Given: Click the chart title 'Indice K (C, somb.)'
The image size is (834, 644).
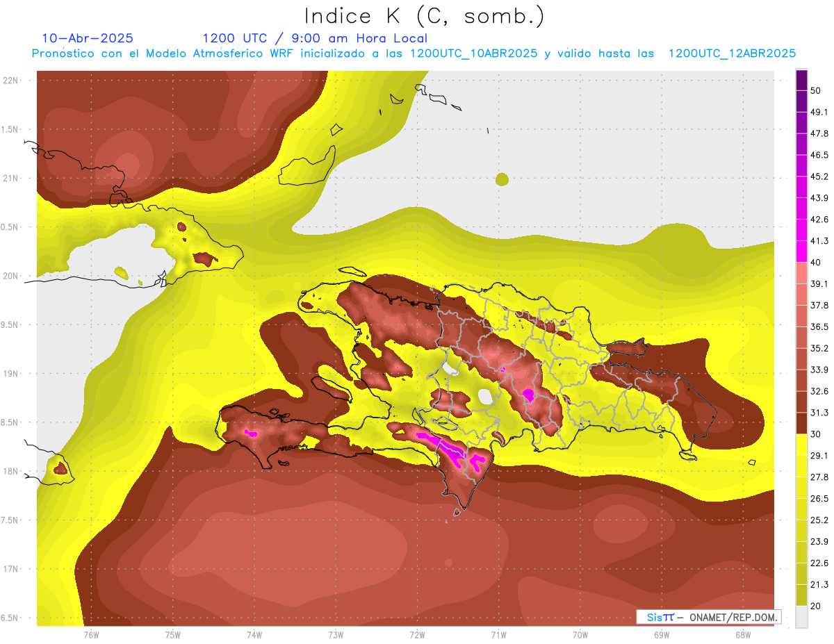Looking at the screenshot, I should click(x=425, y=16).
